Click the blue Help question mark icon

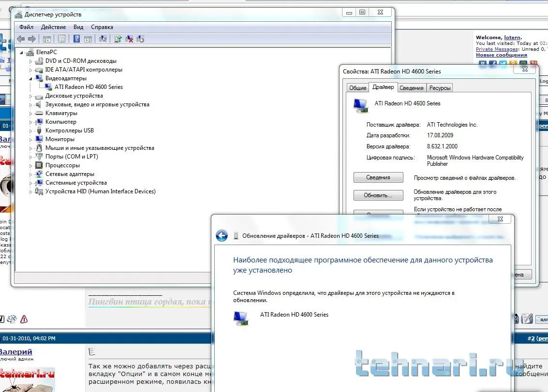pos(76,39)
